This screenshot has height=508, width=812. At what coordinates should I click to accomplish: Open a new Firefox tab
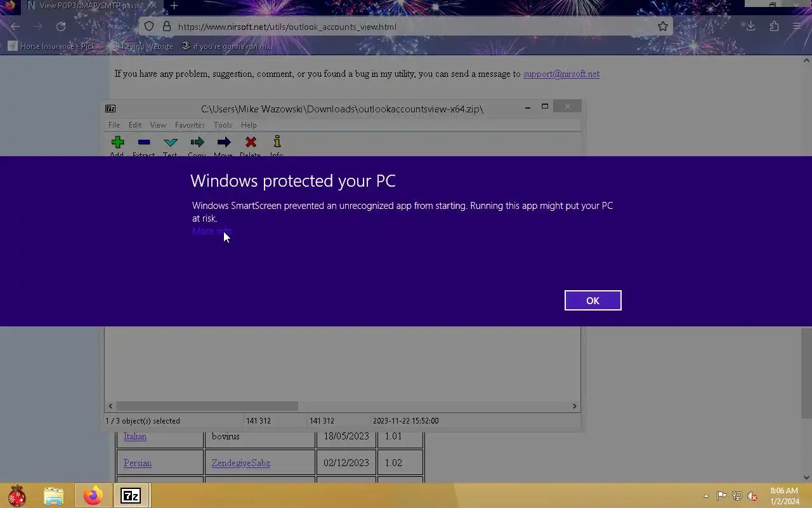point(174,6)
